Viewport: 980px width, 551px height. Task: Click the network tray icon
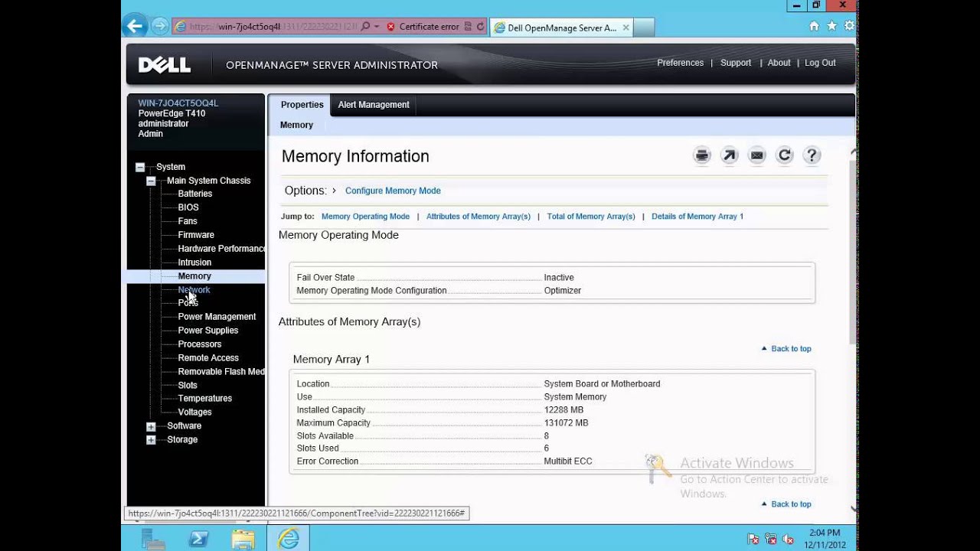[x=771, y=539]
